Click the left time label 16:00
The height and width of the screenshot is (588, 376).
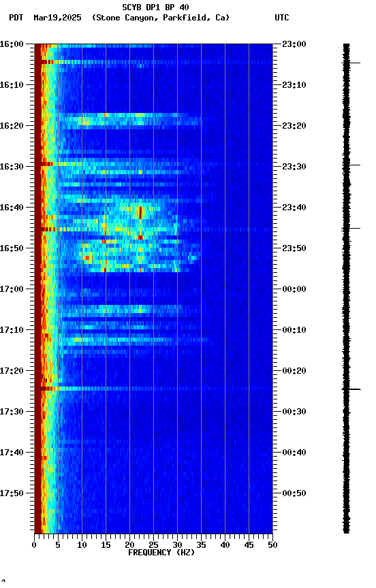pyautogui.click(x=12, y=44)
